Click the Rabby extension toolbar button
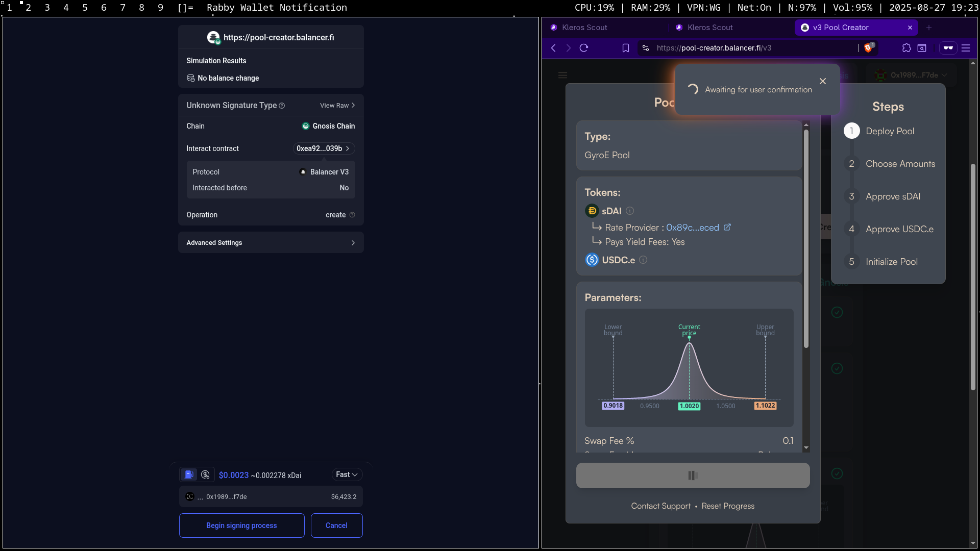980x551 pixels. [948, 48]
